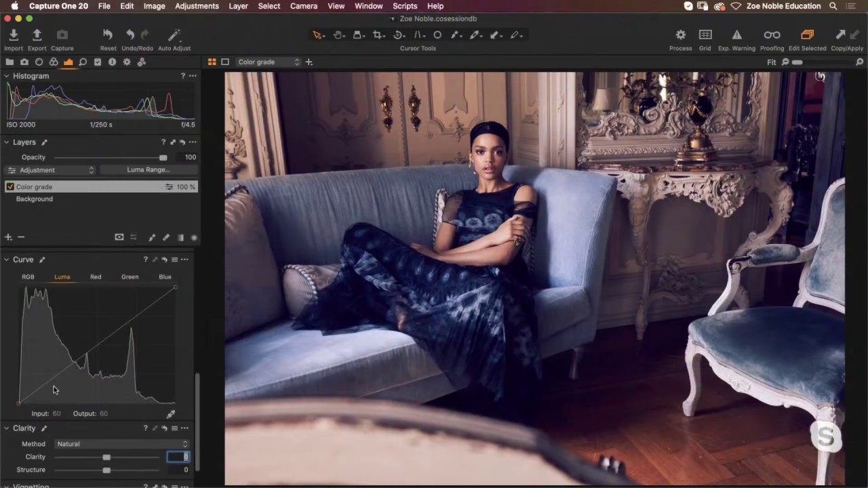Click the Export icon
The height and width of the screenshot is (488, 868).
coord(37,35)
